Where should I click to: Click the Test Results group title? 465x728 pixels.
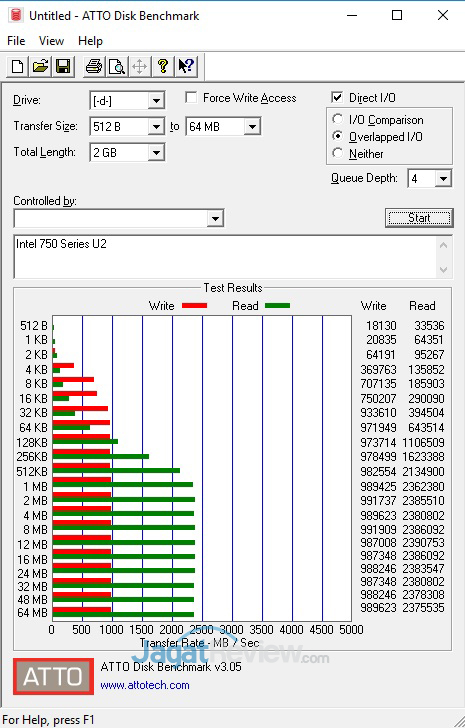233,288
